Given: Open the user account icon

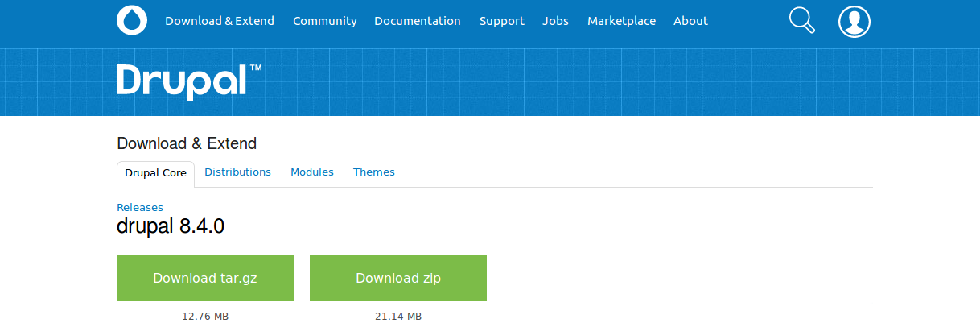Looking at the screenshot, I should [x=854, y=21].
